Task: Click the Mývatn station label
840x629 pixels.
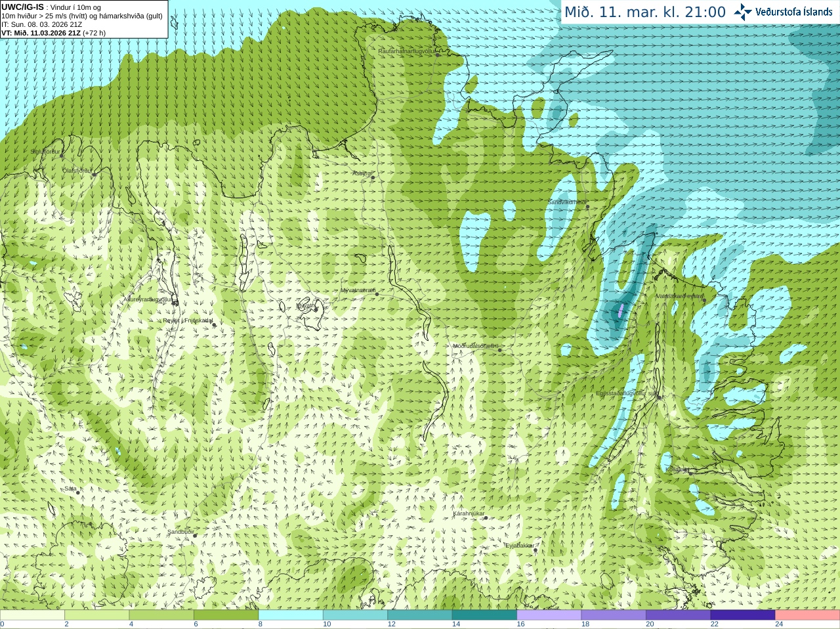Action: [305, 305]
